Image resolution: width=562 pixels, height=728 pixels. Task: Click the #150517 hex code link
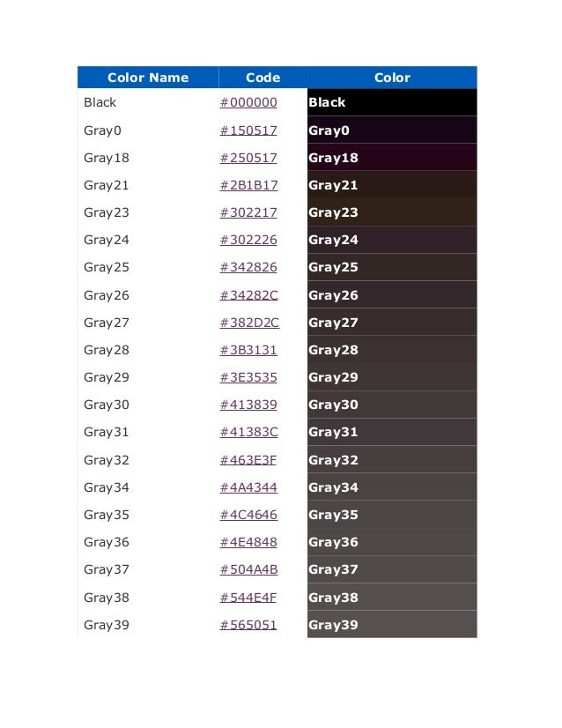tap(248, 130)
